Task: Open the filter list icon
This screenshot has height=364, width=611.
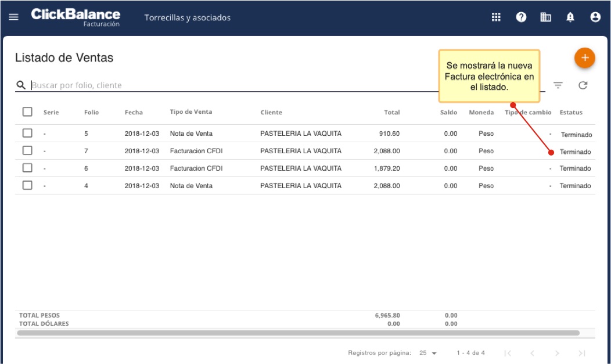Action: pyautogui.click(x=558, y=85)
